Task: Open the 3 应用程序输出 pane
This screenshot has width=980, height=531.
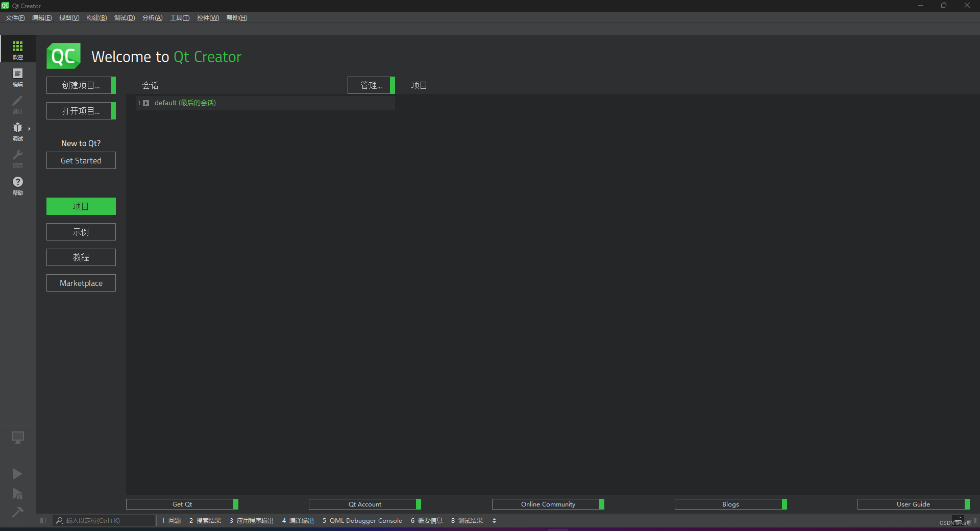Action: 252,521
